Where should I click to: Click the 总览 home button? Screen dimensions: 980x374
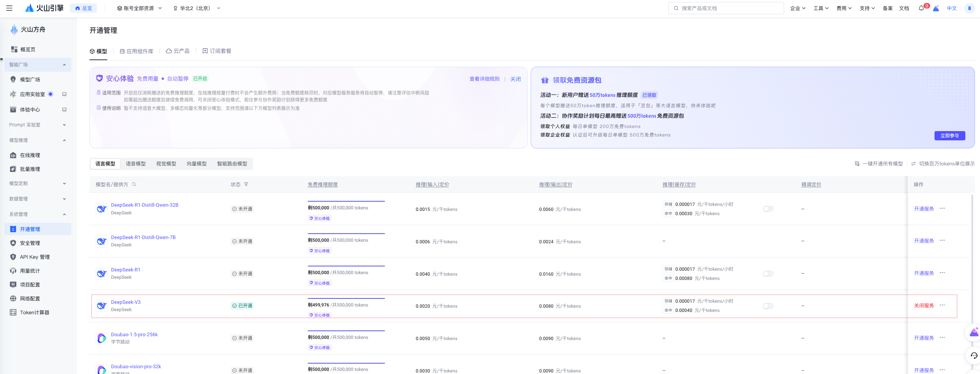click(84, 8)
